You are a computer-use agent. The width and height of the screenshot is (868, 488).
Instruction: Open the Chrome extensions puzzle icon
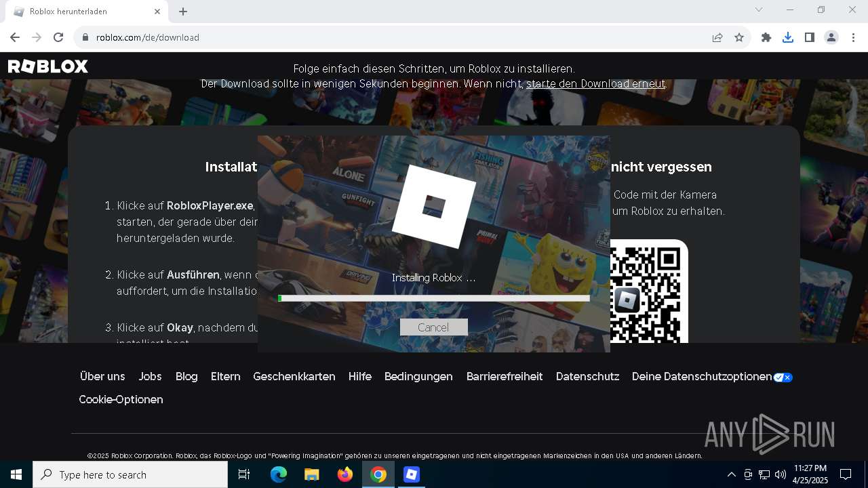coord(766,37)
